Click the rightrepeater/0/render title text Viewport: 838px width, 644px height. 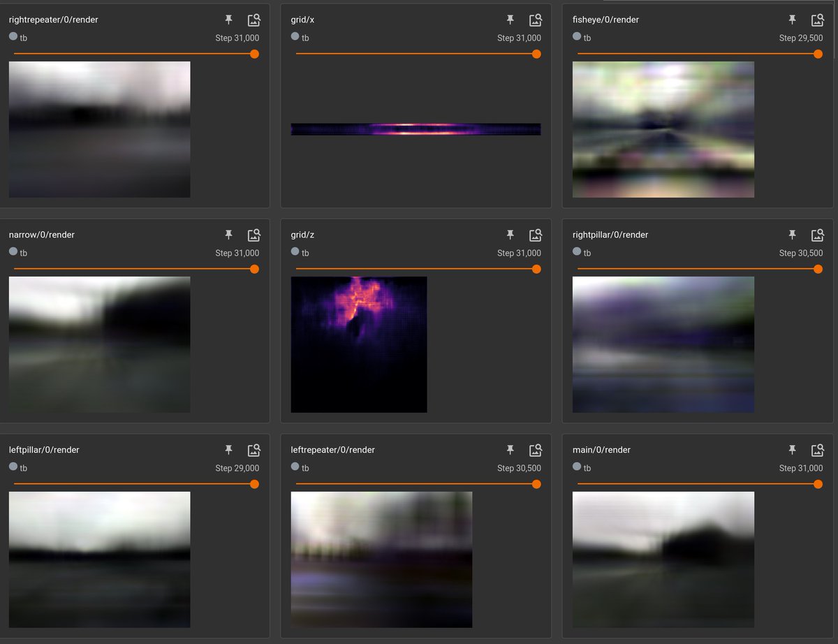pyautogui.click(x=53, y=20)
